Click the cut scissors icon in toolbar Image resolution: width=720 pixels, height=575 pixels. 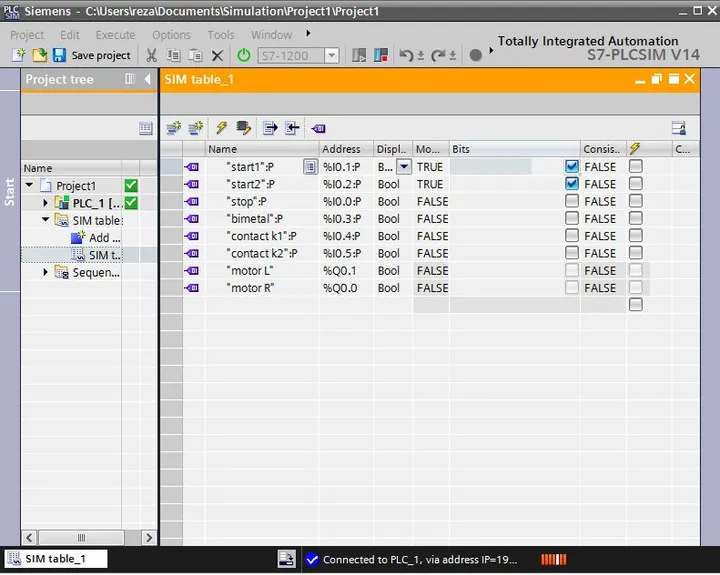coord(151,56)
